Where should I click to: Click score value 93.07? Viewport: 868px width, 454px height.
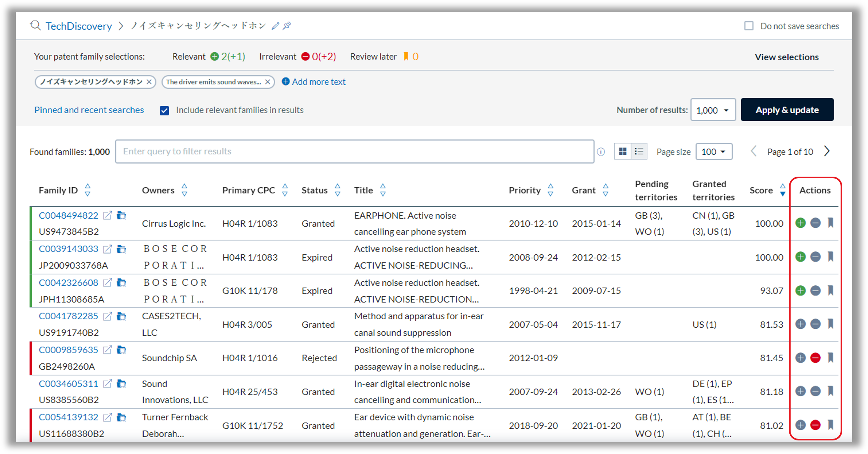click(x=771, y=291)
